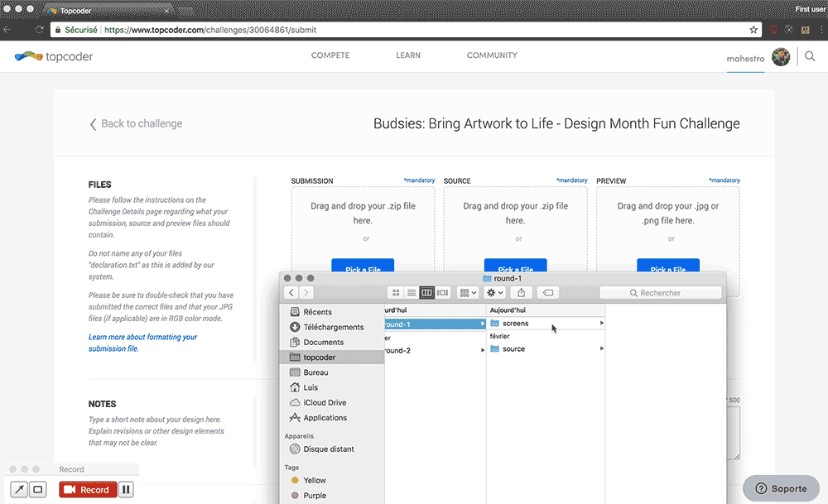
Task: Open Téléchargements in the Finder sidebar
Action: coord(332,327)
